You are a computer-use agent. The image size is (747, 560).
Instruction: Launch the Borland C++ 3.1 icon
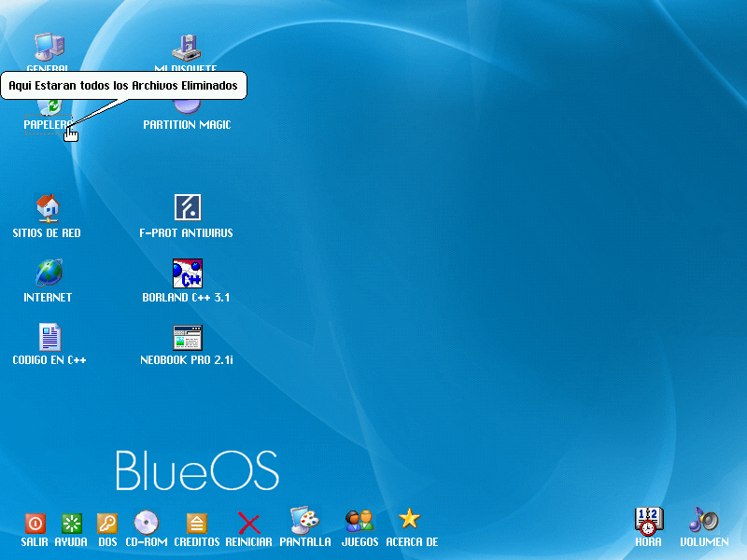188,273
